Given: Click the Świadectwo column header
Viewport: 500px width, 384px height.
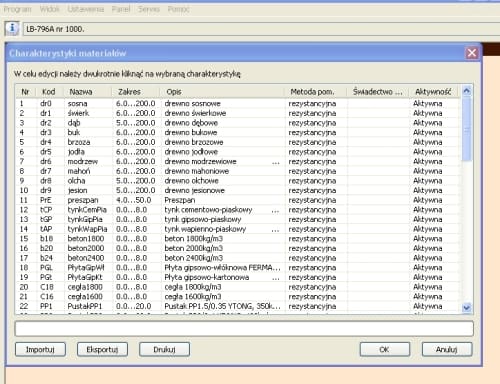Looking at the screenshot, I should [378, 92].
